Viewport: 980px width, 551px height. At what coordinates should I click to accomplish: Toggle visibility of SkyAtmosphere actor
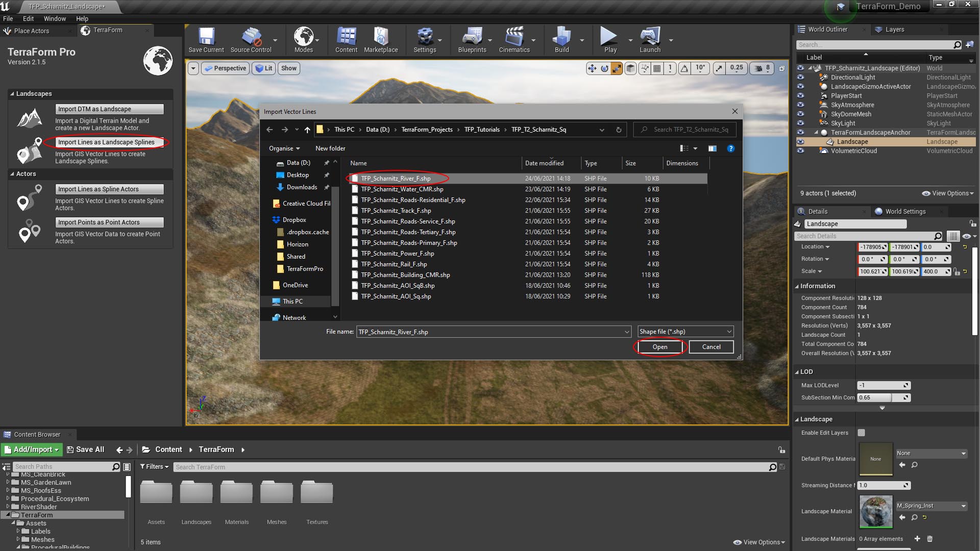pos(800,105)
